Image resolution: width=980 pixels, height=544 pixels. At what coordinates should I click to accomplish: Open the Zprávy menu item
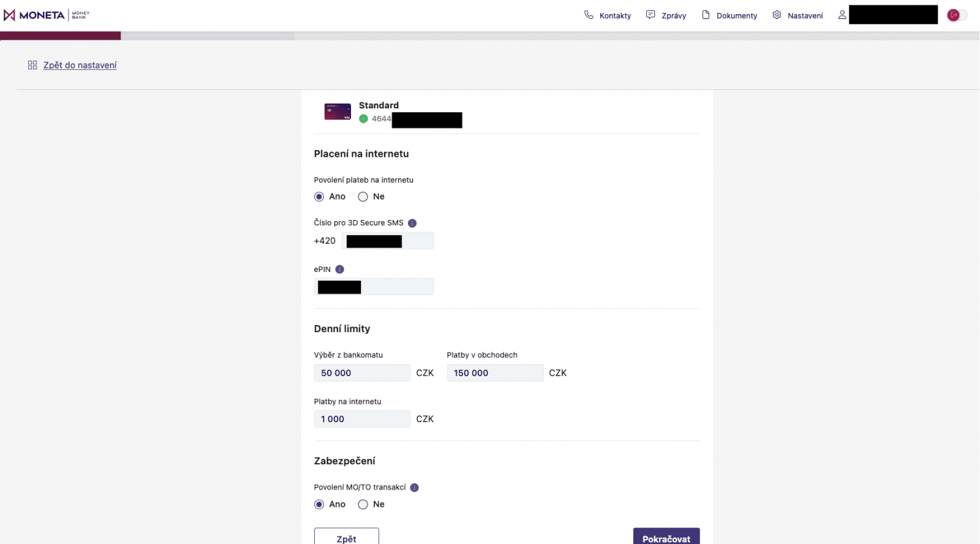(673, 16)
